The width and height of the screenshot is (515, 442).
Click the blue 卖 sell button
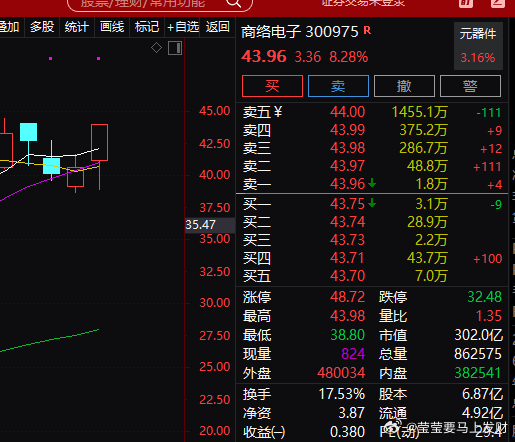coord(338,86)
